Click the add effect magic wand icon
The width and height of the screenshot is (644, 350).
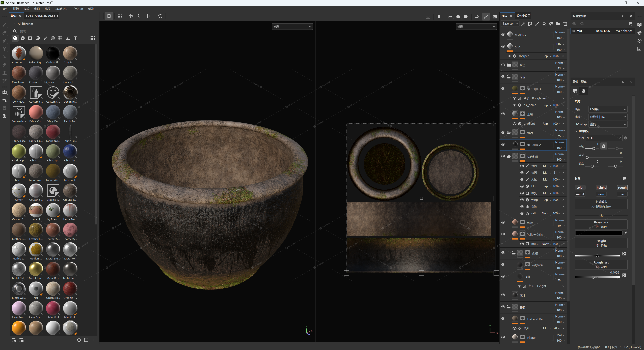523,23
